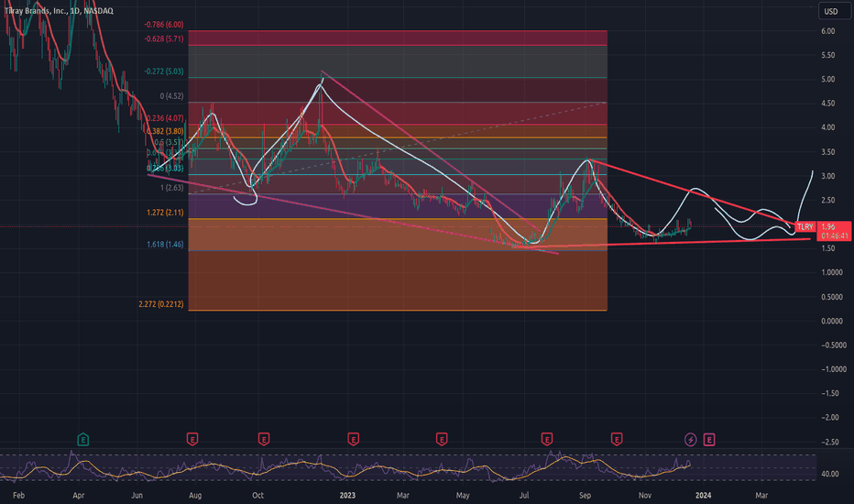
Task: Select the -0.628 (5.71) Fibonacci level label
Action: (163, 38)
